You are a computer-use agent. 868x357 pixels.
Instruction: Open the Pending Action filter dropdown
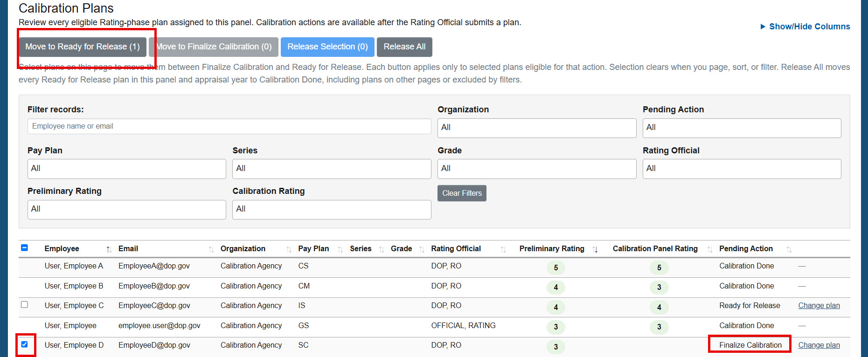[x=742, y=128]
